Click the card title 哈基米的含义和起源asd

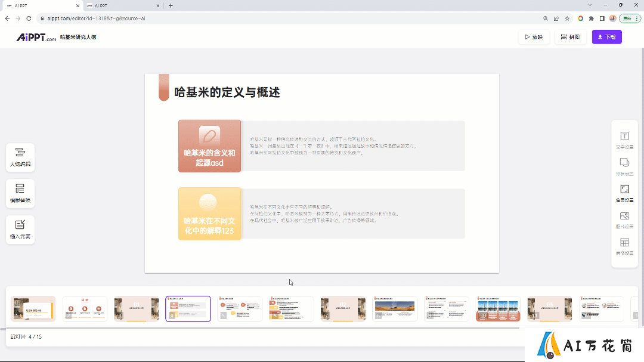(x=209, y=158)
